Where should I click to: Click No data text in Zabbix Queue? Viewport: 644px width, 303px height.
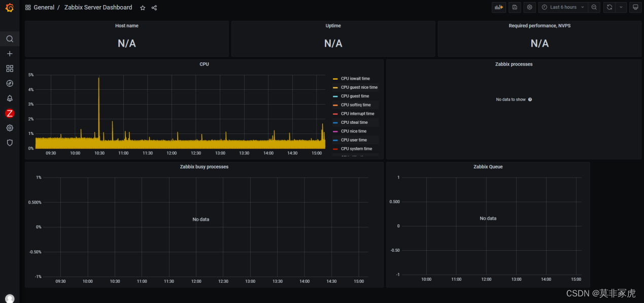click(x=488, y=218)
